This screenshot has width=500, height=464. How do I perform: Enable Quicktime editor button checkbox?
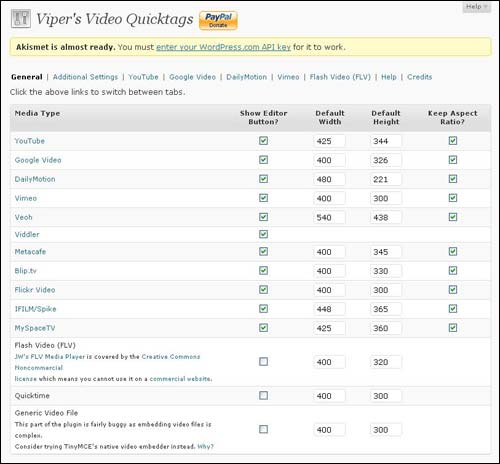263,396
